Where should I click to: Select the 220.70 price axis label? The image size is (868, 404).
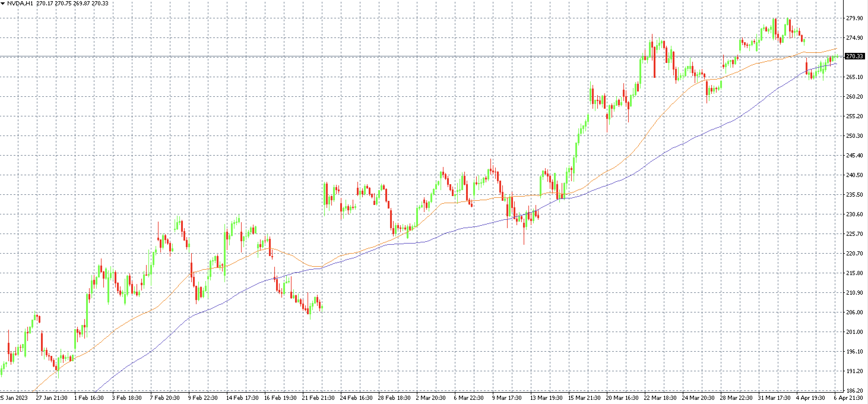[855, 253]
